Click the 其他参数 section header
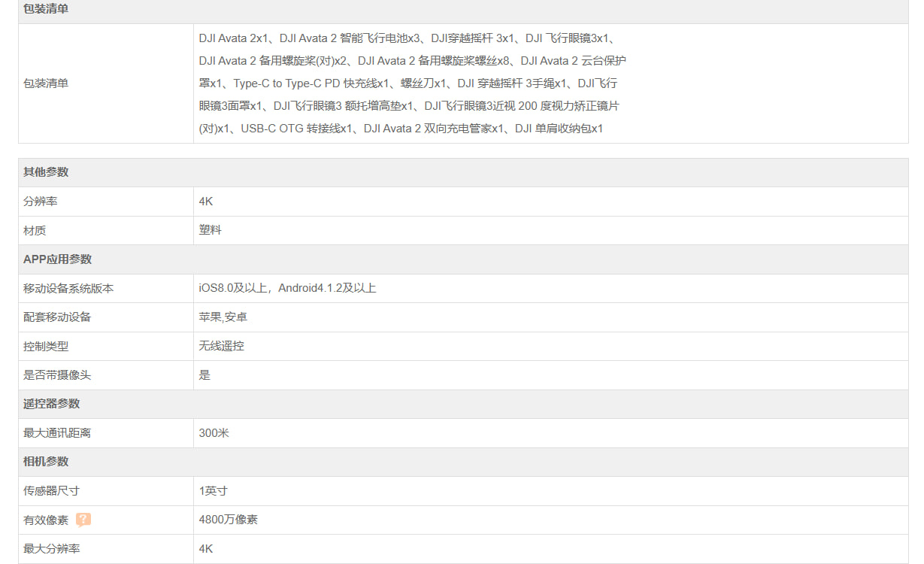This screenshot has width=924, height=564. tap(46, 172)
